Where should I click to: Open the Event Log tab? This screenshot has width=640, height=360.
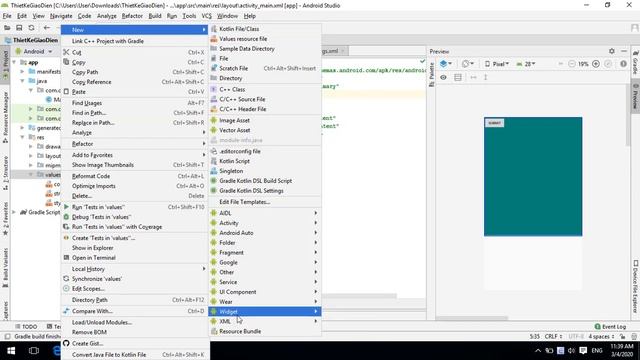(x=610, y=327)
